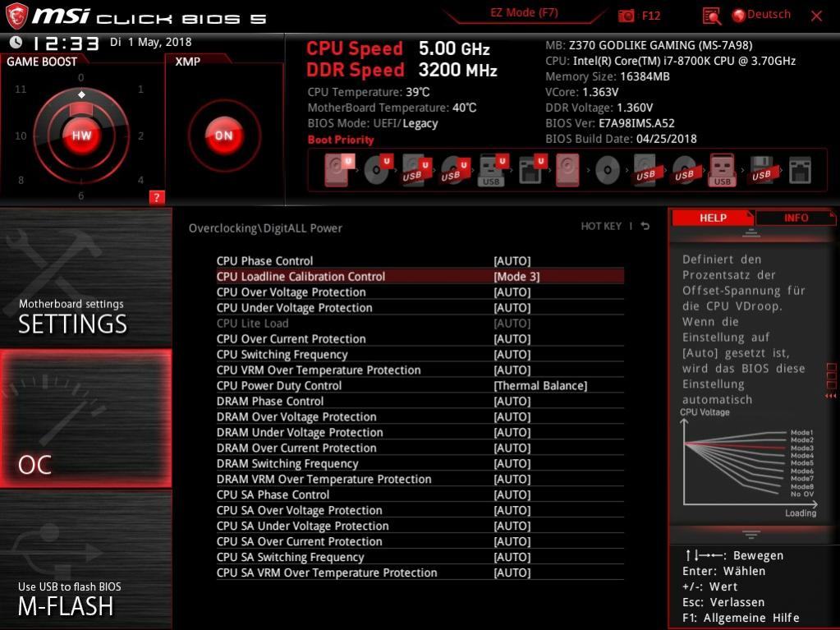Image resolution: width=840 pixels, height=630 pixels.
Task: Open the OC overclocking section
Action: [x=85, y=419]
